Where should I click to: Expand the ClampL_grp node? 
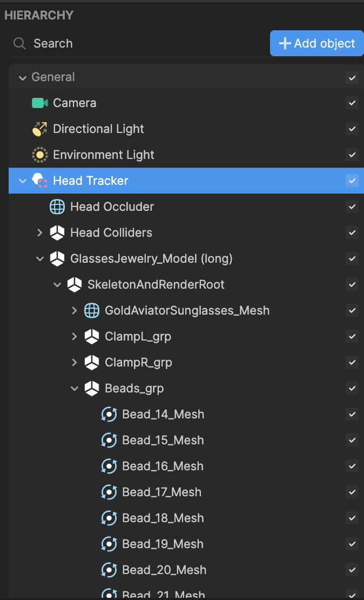tap(74, 336)
